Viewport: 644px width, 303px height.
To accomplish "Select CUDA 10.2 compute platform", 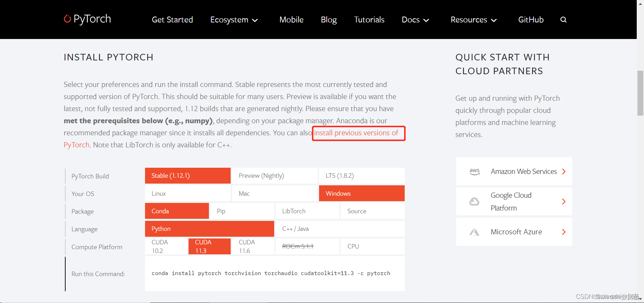I will coord(166,246).
